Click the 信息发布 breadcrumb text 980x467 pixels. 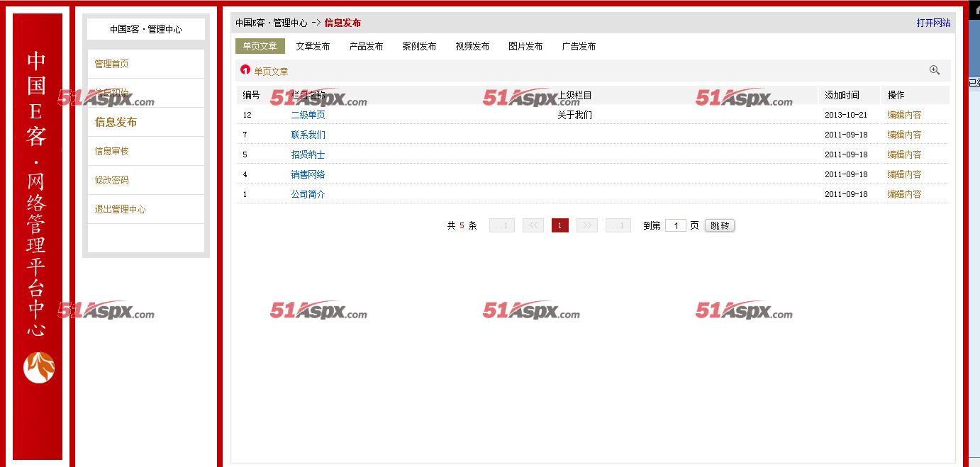click(x=343, y=23)
